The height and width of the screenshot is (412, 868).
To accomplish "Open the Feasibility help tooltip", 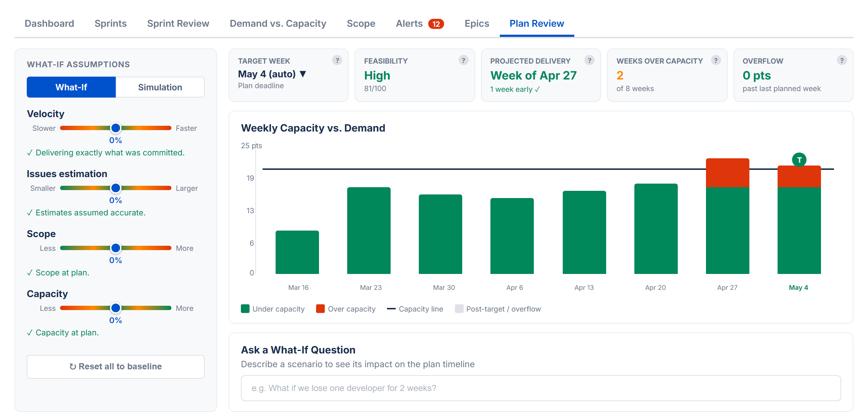I will (464, 60).
